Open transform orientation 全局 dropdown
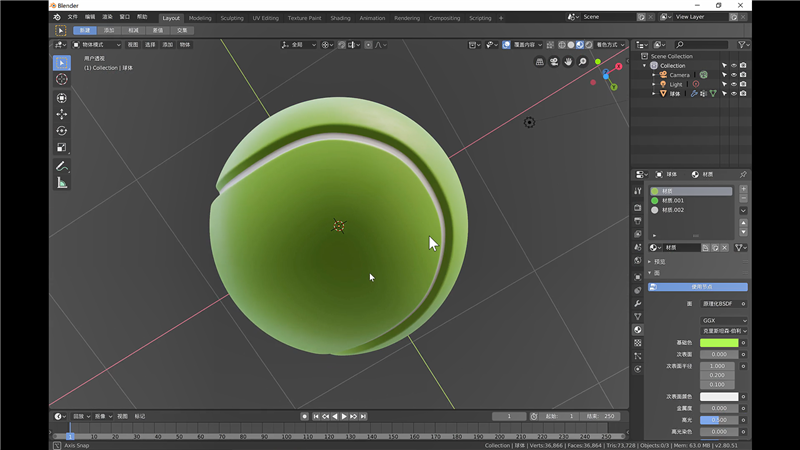This screenshot has width=800, height=450. click(298, 45)
